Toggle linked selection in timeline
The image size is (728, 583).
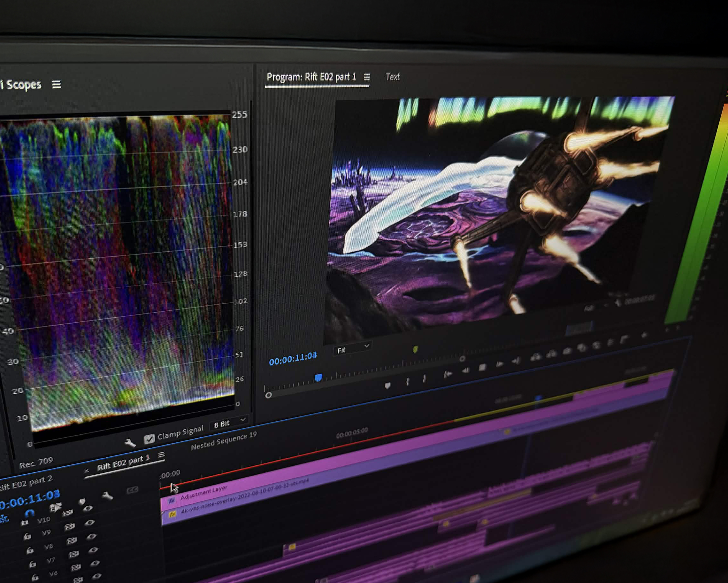click(55, 507)
